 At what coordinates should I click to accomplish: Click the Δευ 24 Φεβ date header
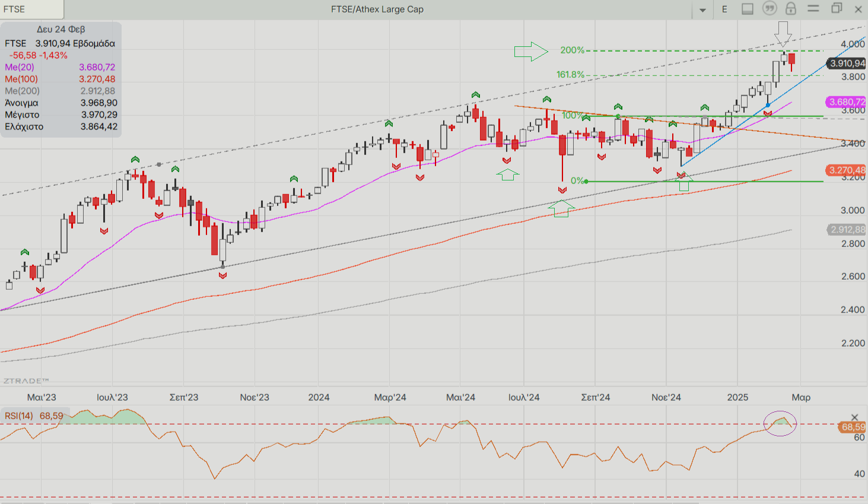(x=61, y=29)
